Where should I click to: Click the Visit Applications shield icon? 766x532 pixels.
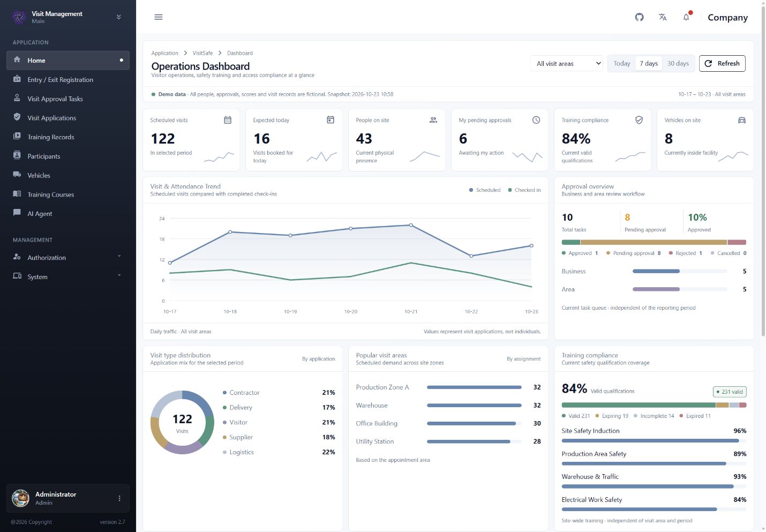[17, 117]
